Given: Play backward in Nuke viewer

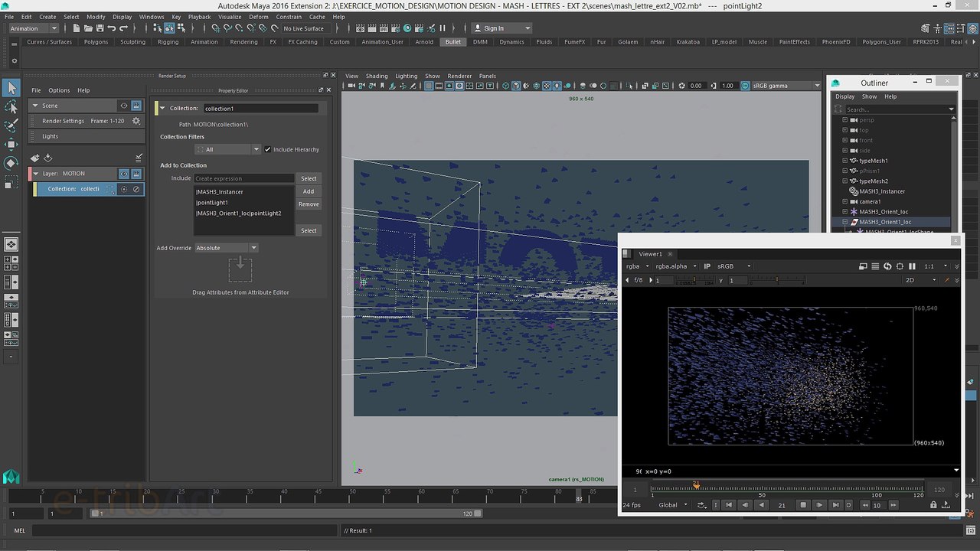Looking at the screenshot, I should [761, 505].
